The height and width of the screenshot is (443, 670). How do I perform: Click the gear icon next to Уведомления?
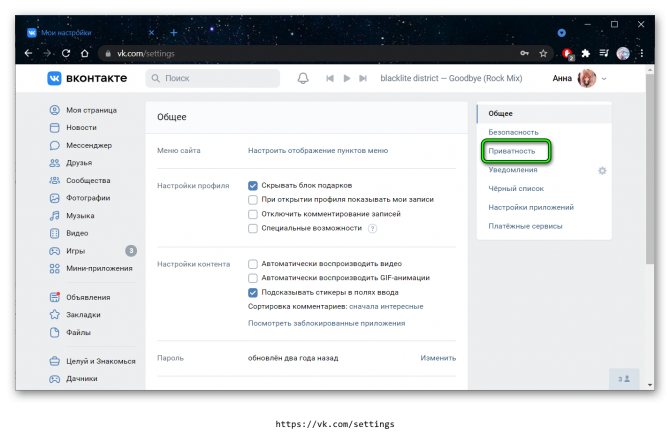point(602,171)
